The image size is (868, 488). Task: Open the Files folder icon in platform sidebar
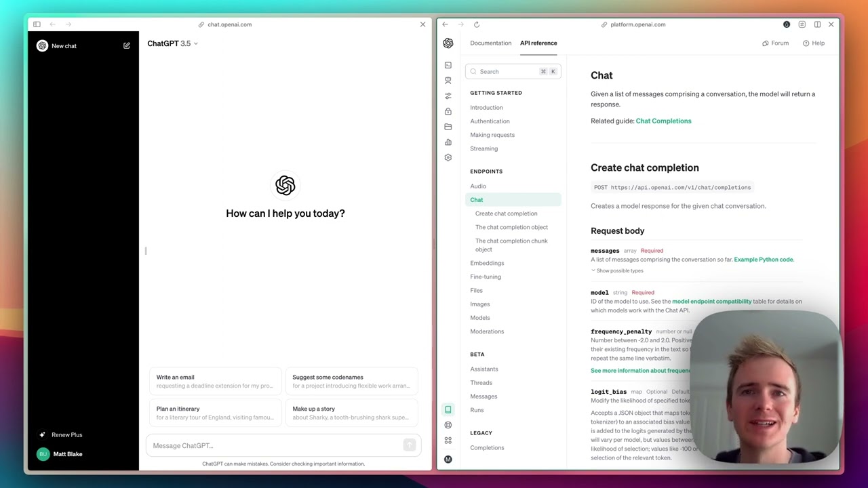click(x=448, y=127)
